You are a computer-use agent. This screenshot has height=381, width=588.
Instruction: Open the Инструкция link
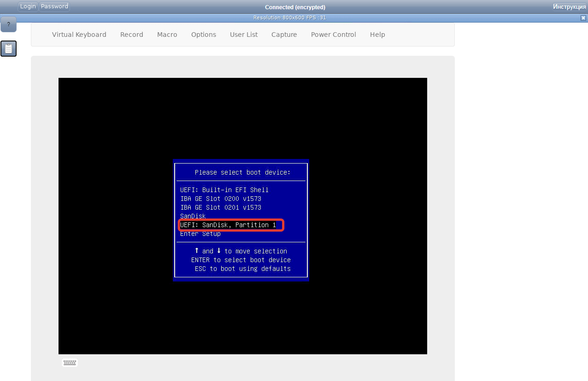coord(570,6)
